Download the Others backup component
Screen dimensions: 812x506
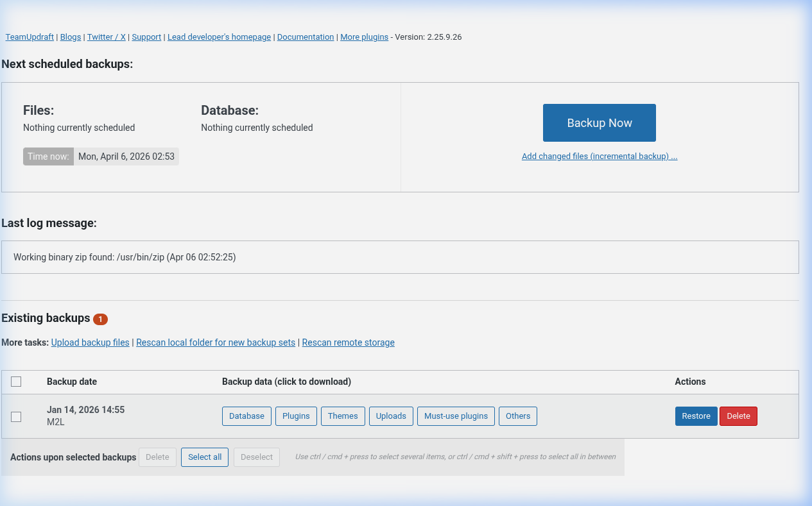pyautogui.click(x=518, y=416)
